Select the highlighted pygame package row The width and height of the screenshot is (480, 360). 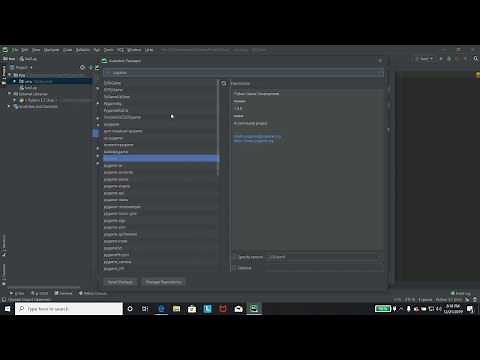pyautogui.click(x=160, y=159)
